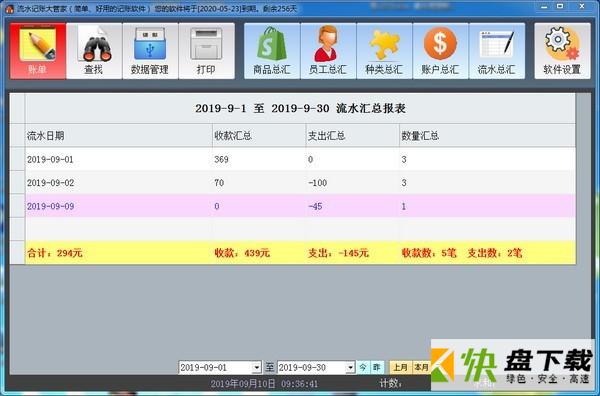The height and width of the screenshot is (396, 600).
Task: Click the -45 expense cell
Action: (352, 206)
